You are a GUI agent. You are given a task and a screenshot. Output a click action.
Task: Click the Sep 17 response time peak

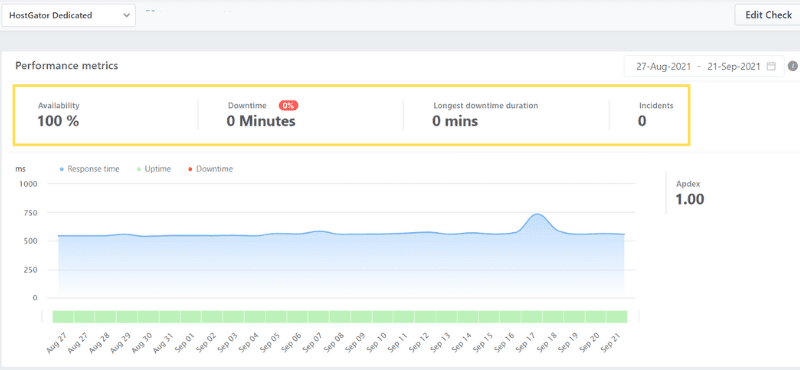pyautogui.click(x=537, y=214)
